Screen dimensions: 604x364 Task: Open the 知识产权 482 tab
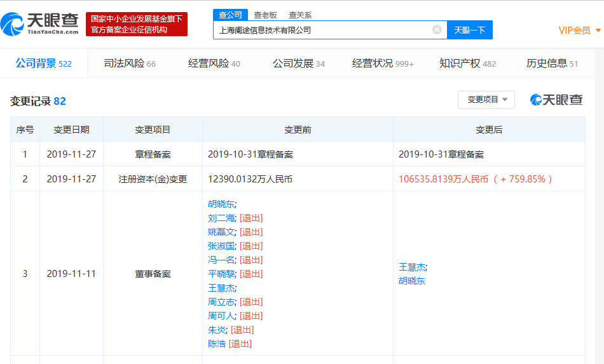coord(468,64)
